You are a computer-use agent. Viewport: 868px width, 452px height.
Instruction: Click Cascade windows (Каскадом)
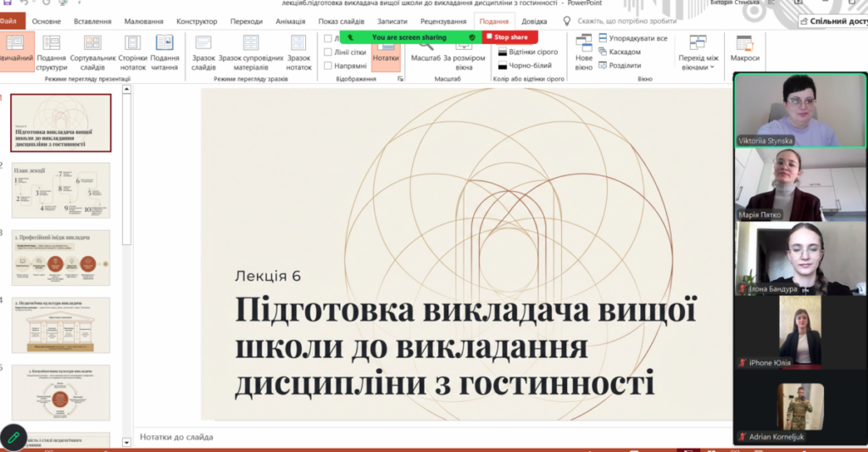pos(624,52)
